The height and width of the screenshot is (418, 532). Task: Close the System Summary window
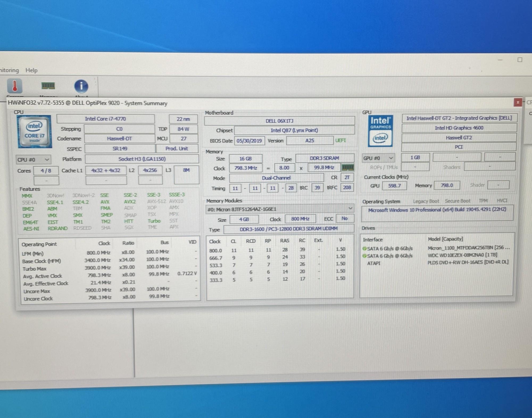(x=518, y=102)
